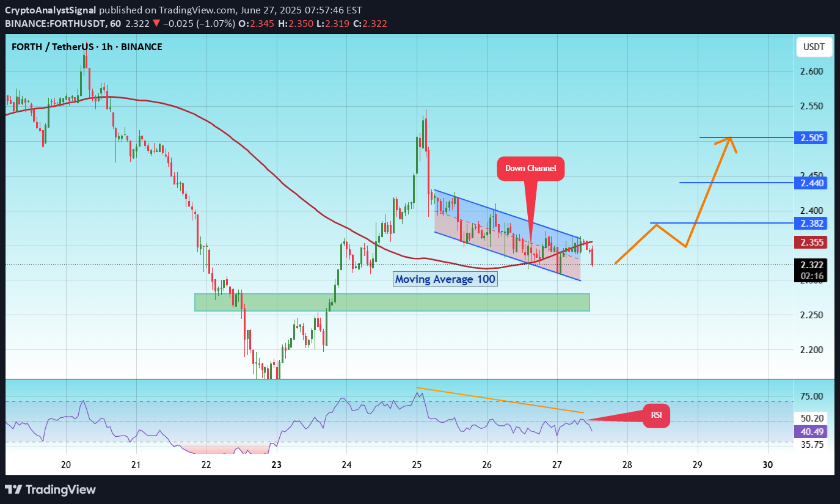Click the L:2.319 low value
The image size is (840, 504).
(x=332, y=24)
